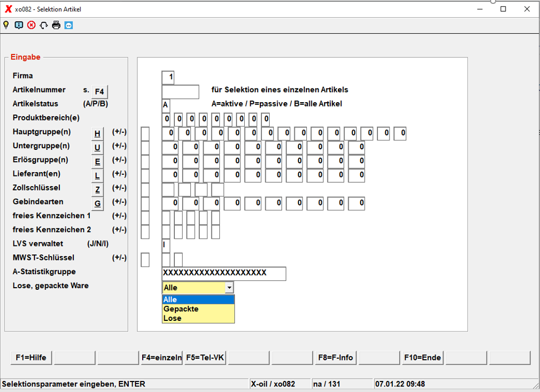This screenshot has width=540, height=392.
Task: Click the 'Eingabe' group heading
Action: click(26, 57)
